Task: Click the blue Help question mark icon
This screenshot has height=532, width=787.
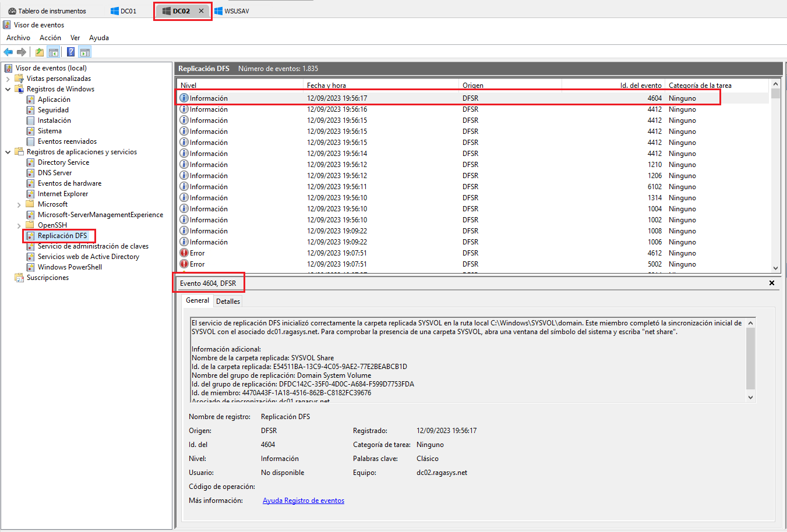Action: tap(70, 52)
